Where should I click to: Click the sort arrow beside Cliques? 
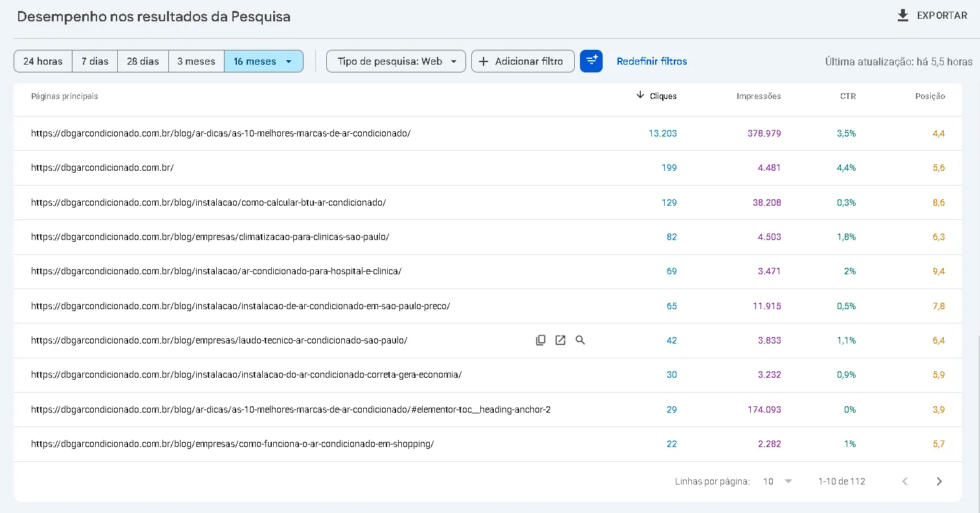click(x=640, y=95)
